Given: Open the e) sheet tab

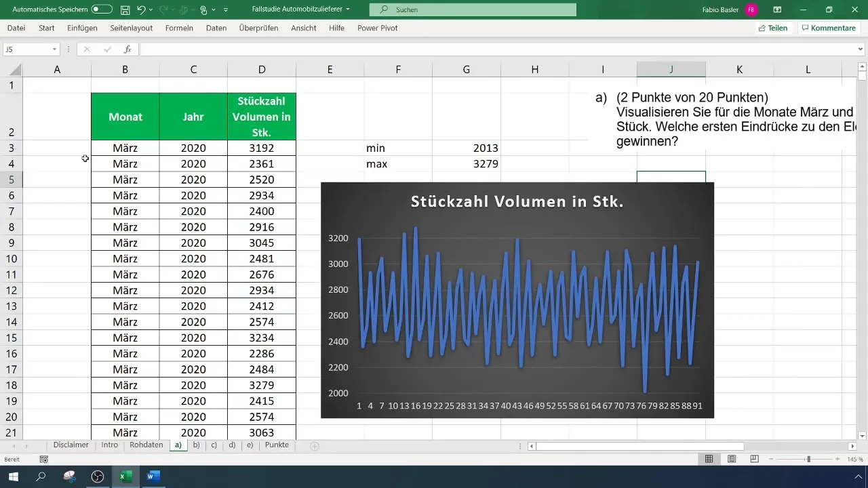Looking at the screenshot, I should [250, 445].
